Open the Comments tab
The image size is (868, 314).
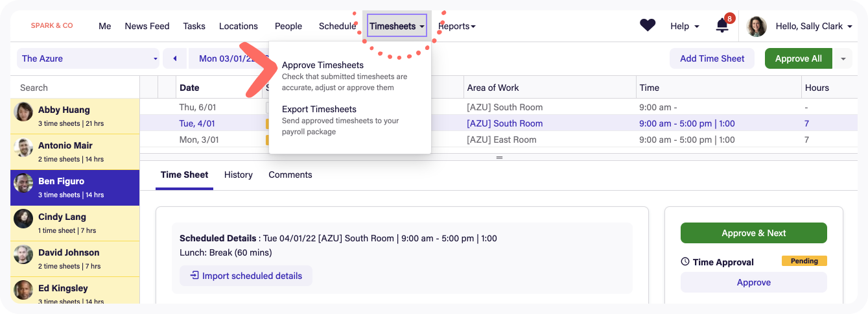tap(290, 175)
